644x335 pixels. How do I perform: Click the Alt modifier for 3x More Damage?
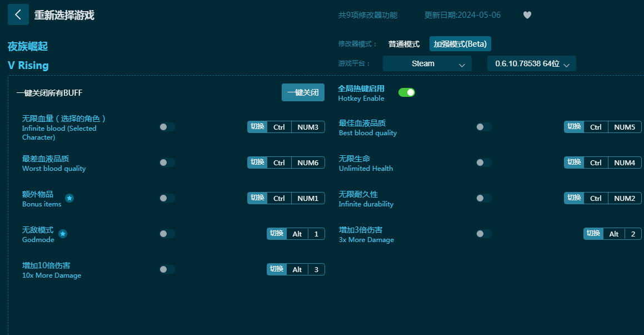pos(614,234)
